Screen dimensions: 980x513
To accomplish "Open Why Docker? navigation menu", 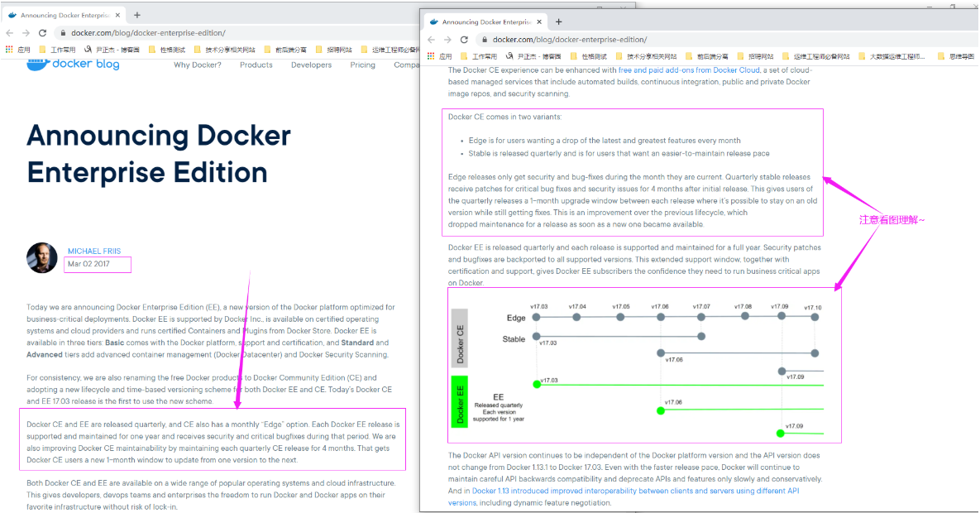I will [x=198, y=65].
